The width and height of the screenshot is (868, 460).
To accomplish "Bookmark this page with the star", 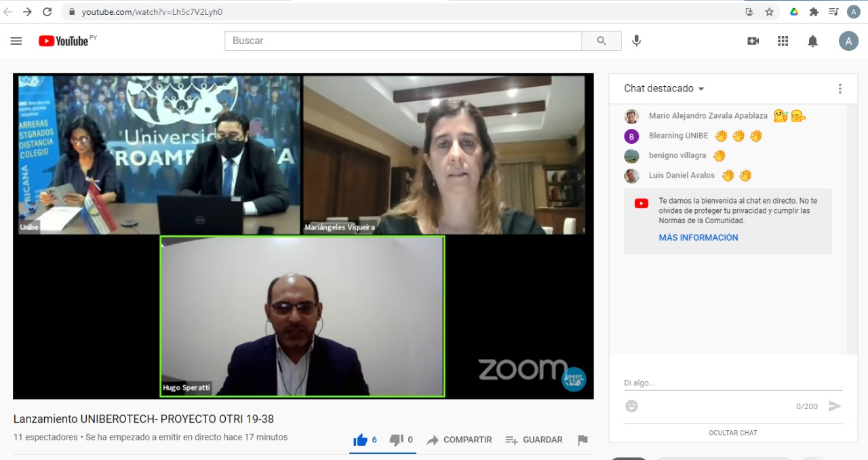I will pos(769,12).
